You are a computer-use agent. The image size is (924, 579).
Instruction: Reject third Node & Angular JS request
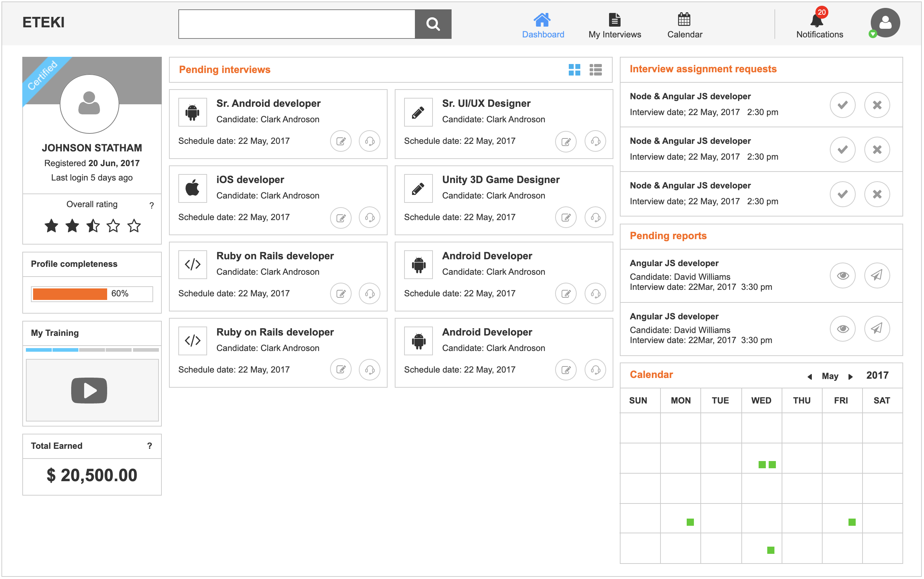(877, 194)
